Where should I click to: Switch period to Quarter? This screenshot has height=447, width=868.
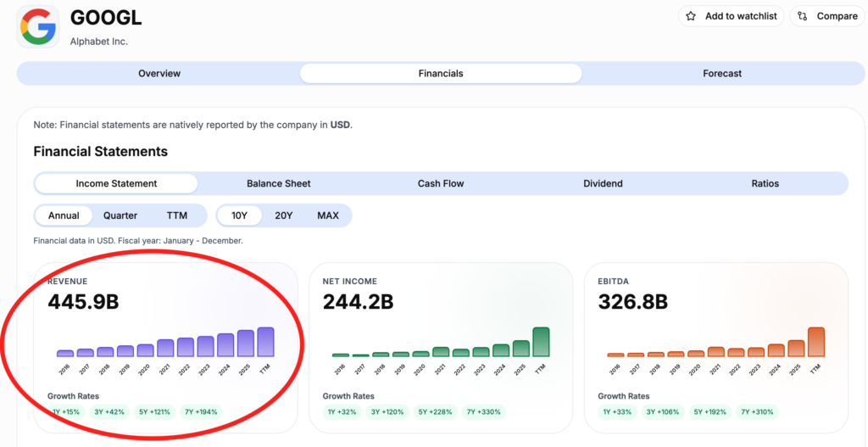tap(120, 215)
